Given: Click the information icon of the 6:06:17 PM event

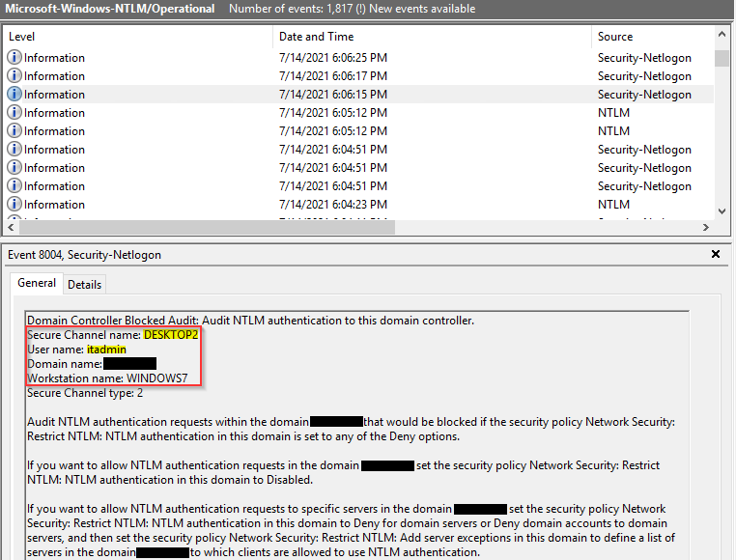Looking at the screenshot, I should pyautogui.click(x=14, y=76).
